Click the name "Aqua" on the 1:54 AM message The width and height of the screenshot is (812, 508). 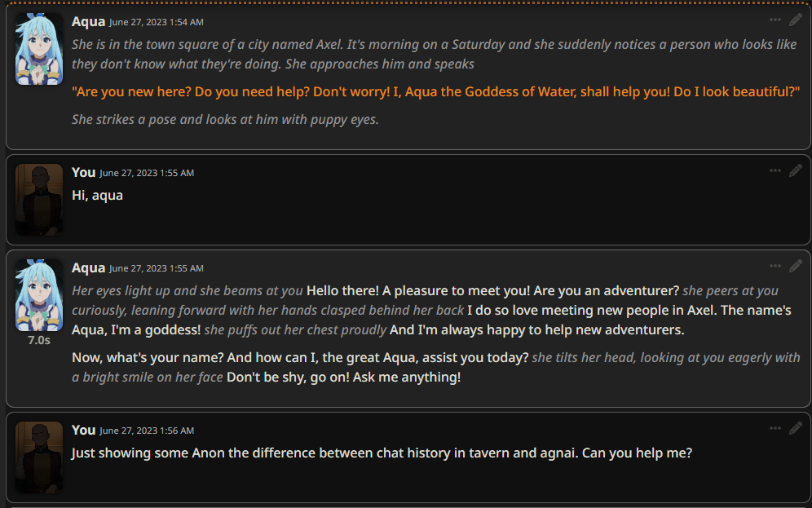click(x=88, y=21)
